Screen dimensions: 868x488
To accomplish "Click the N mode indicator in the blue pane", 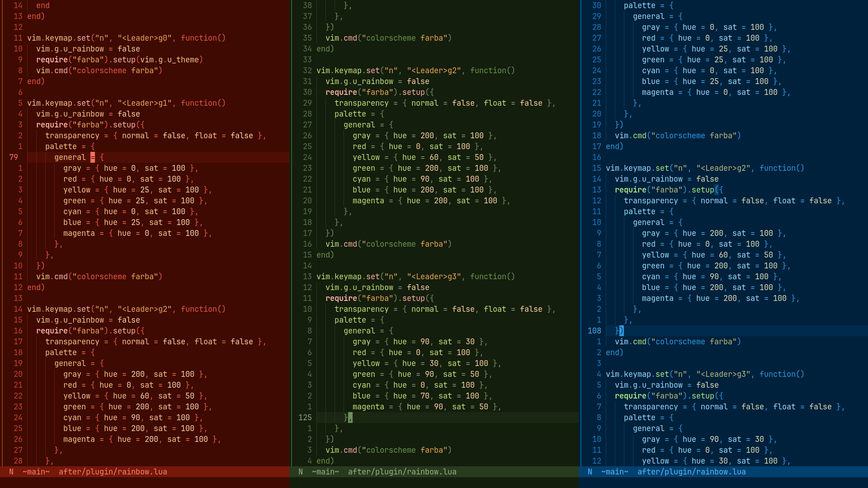I will (x=590, y=471).
